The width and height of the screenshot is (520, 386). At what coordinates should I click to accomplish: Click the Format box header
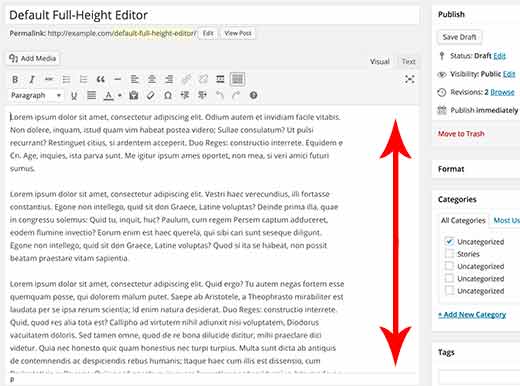(x=476, y=169)
